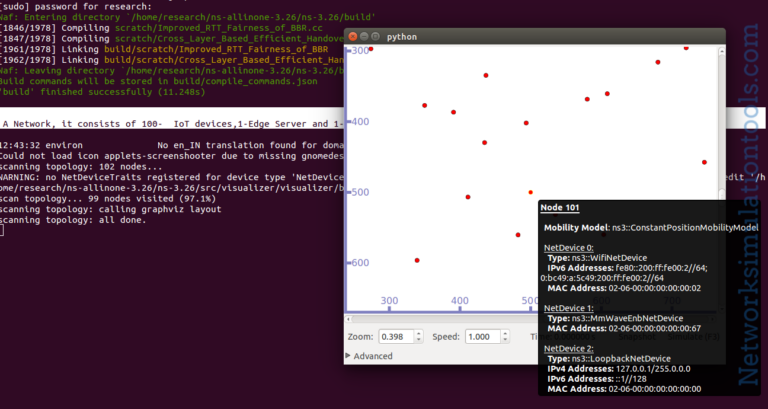
Task: Select the topmost red node at the canvas's right
Action: 686,48
